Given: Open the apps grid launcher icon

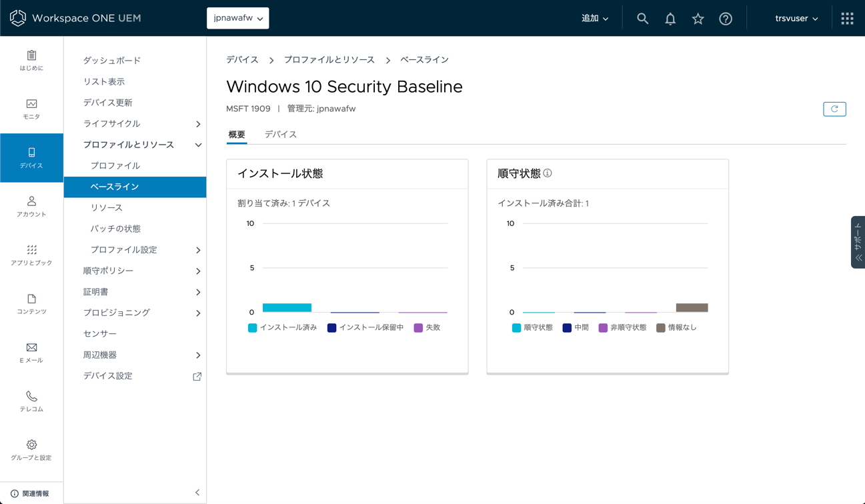Looking at the screenshot, I should 847,19.
